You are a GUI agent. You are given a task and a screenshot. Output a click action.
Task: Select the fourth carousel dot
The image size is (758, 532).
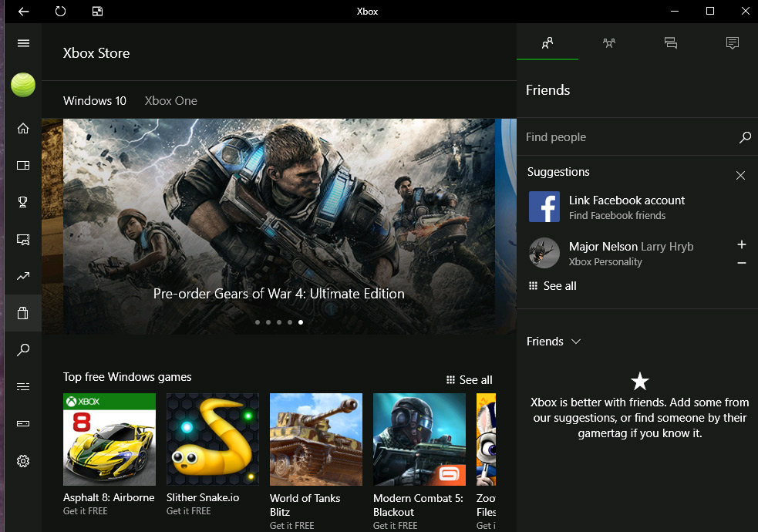coord(290,322)
